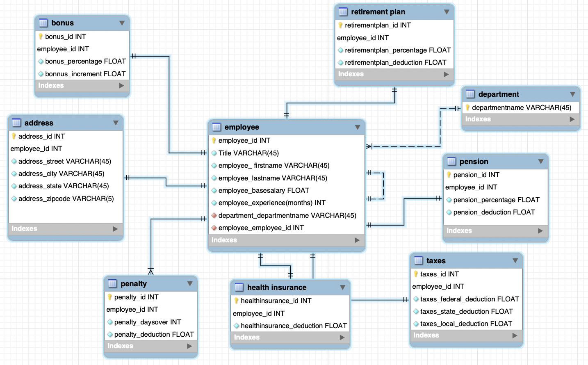
Task: Expand the Indexes section of the taxes table
Action: [x=515, y=335]
